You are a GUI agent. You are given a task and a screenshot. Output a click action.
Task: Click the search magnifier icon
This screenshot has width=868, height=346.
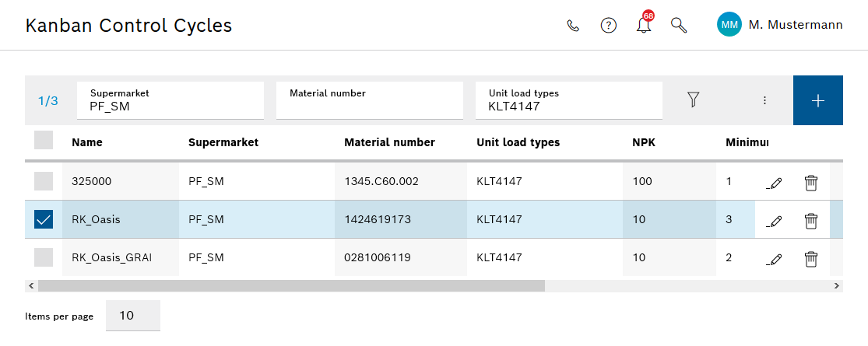pyautogui.click(x=679, y=26)
